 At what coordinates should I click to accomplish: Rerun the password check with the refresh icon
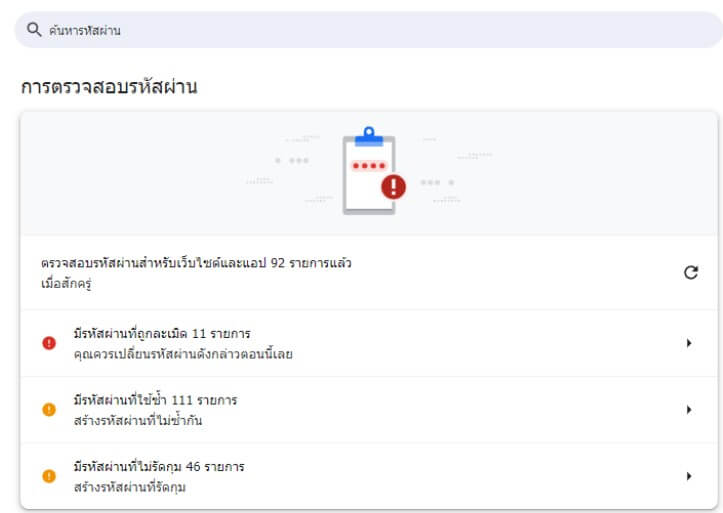[690, 272]
